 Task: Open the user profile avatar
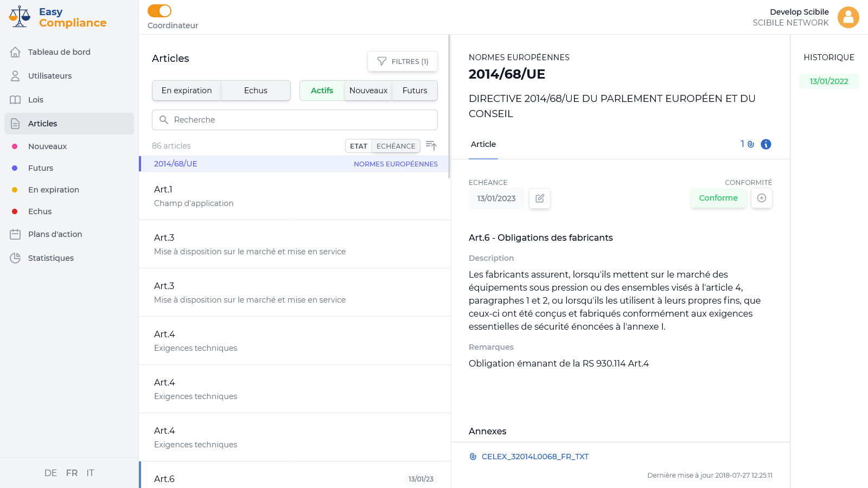[x=848, y=17]
